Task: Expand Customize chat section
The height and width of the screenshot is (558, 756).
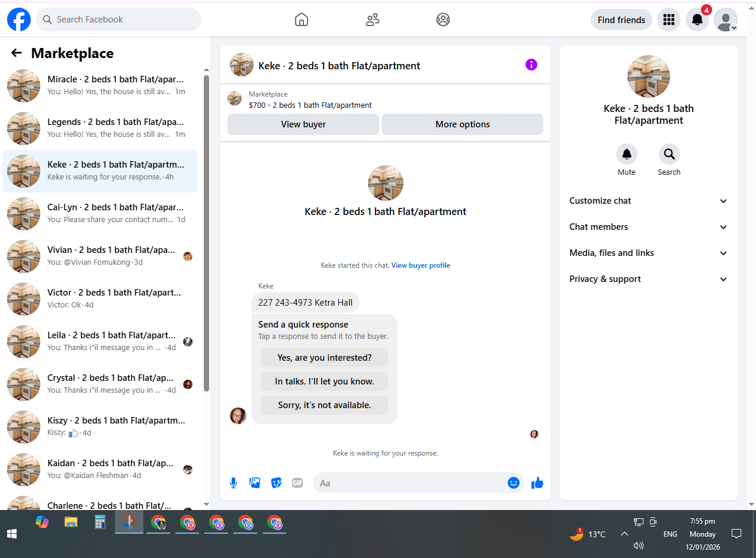Action: click(x=648, y=201)
